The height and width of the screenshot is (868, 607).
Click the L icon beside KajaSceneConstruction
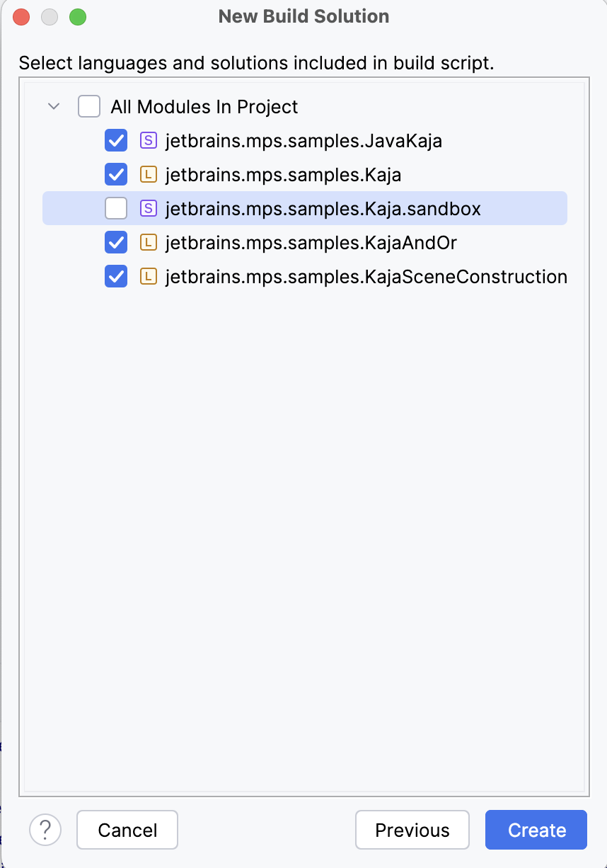(x=149, y=276)
